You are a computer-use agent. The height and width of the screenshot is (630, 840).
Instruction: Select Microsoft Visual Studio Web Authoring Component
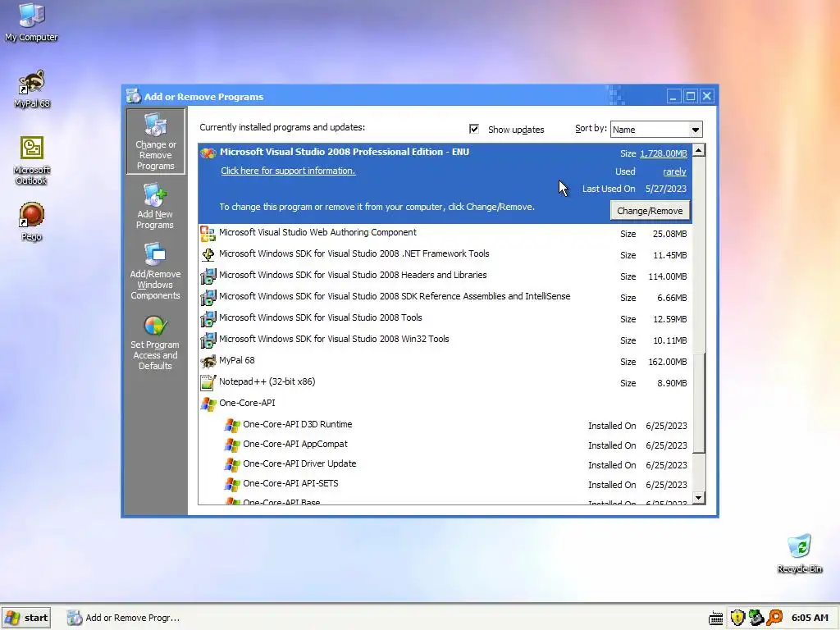[x=445, y=233]
